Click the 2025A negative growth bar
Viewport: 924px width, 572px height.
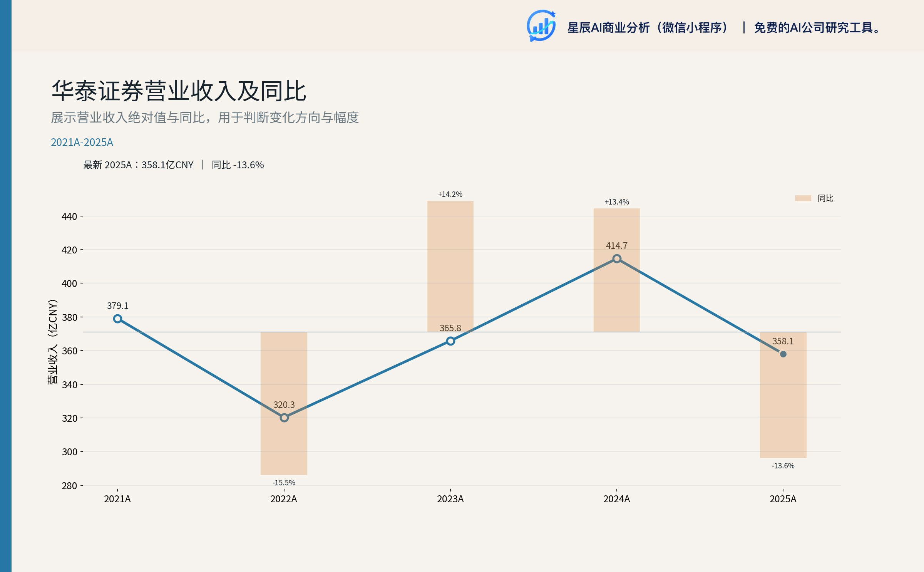click(783, 395)
